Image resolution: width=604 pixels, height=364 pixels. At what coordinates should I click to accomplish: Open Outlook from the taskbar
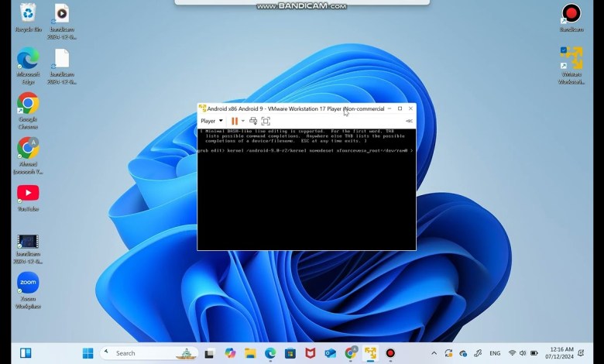click(x=331, y=353)
